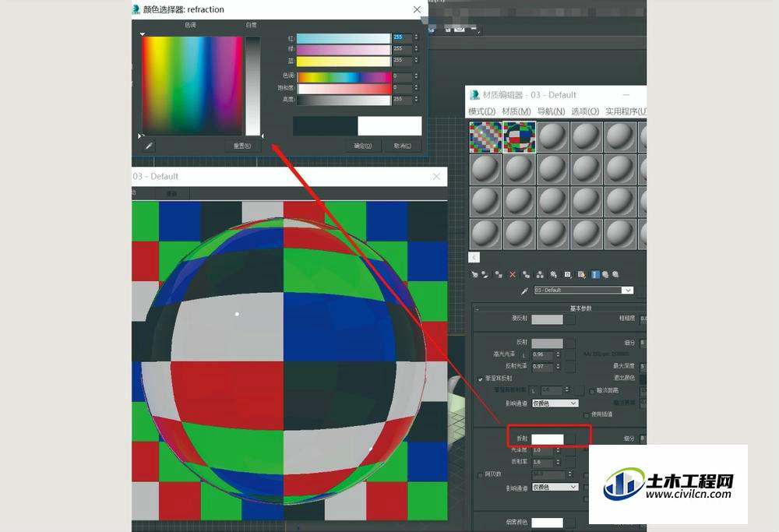This screenshot has width=779, height=532.
Task: Click the Go to Parent icon
Action: click(x=605, y=274)
